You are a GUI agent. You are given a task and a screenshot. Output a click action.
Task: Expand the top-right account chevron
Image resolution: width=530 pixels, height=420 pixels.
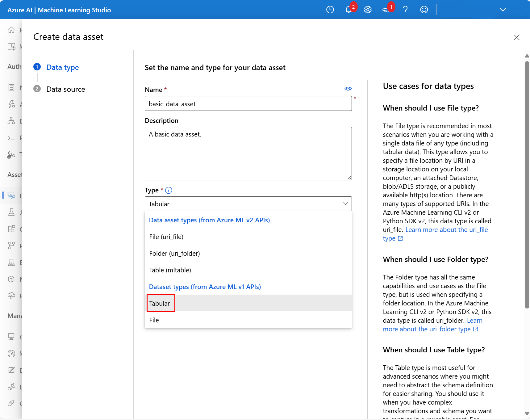(503, 10)
